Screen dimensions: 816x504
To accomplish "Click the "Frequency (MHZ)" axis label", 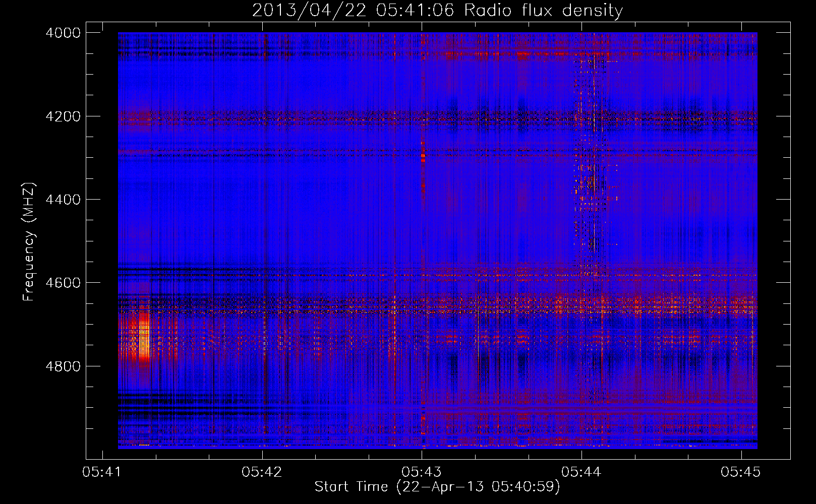I will point(29,242).
